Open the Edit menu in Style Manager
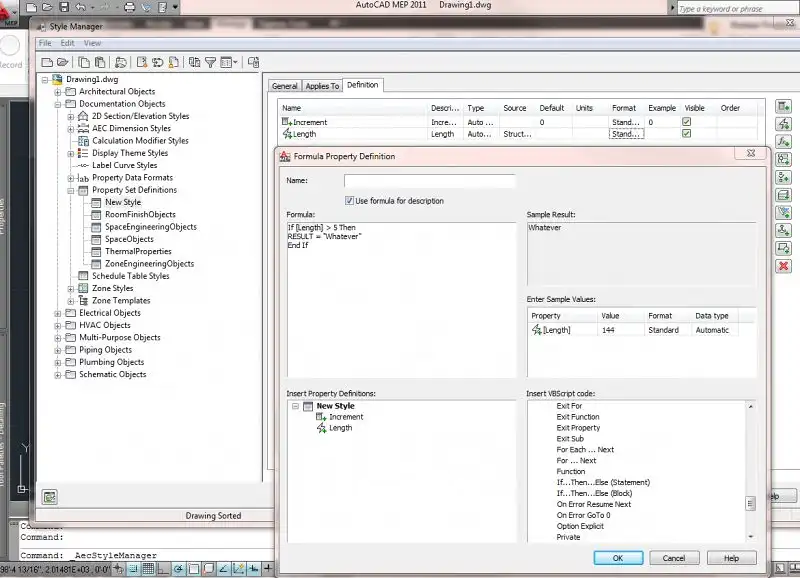 67,43
